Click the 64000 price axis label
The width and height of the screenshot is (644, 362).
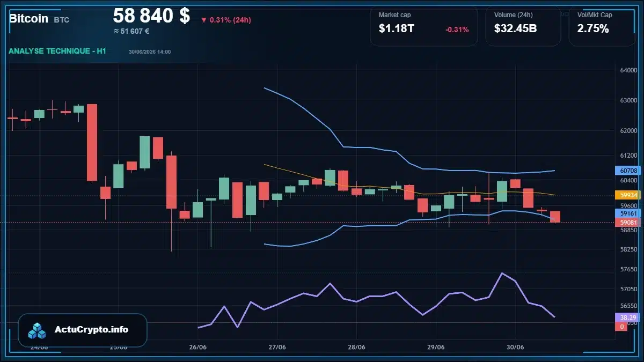click(628, 70)
